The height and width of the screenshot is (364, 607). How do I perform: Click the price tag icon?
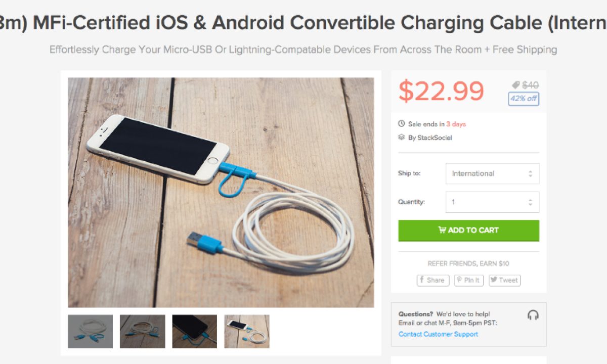click(x=515, y=85)
